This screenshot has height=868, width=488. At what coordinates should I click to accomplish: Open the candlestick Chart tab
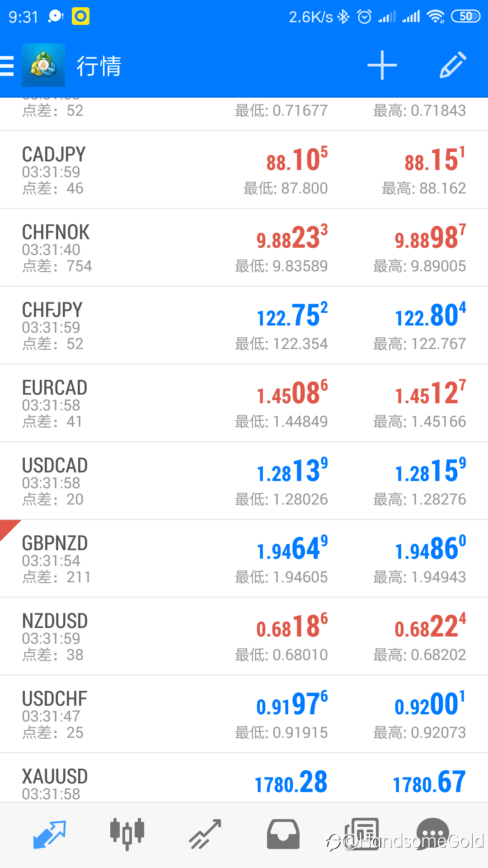click(x=127, y=834)
